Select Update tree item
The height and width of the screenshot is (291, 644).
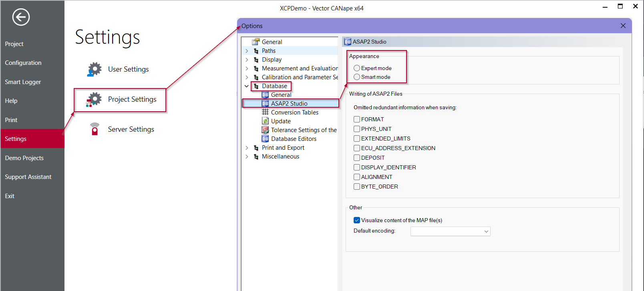281,121
